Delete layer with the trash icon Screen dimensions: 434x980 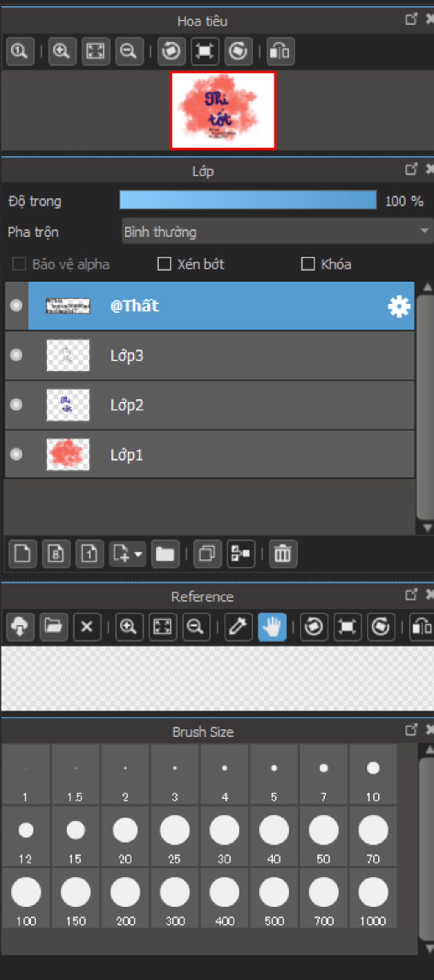283,553
